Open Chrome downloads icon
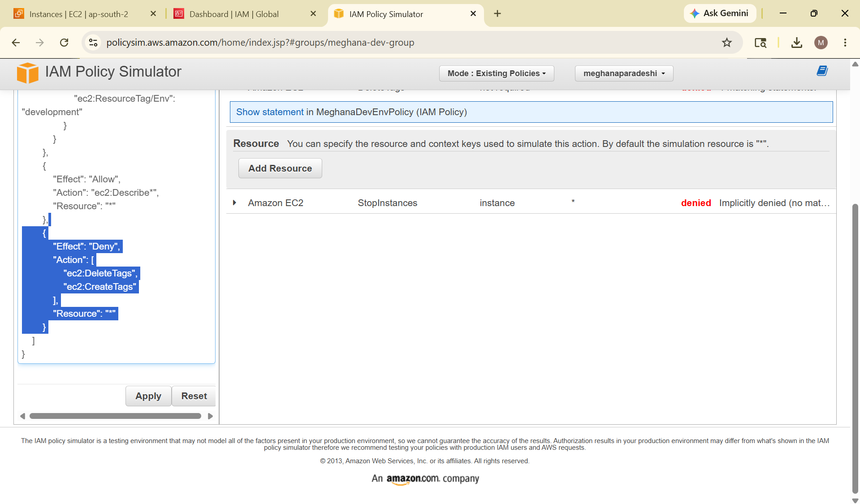Viewport: 860px width, 504px height. pyautogui.click(x=796, y=43)
